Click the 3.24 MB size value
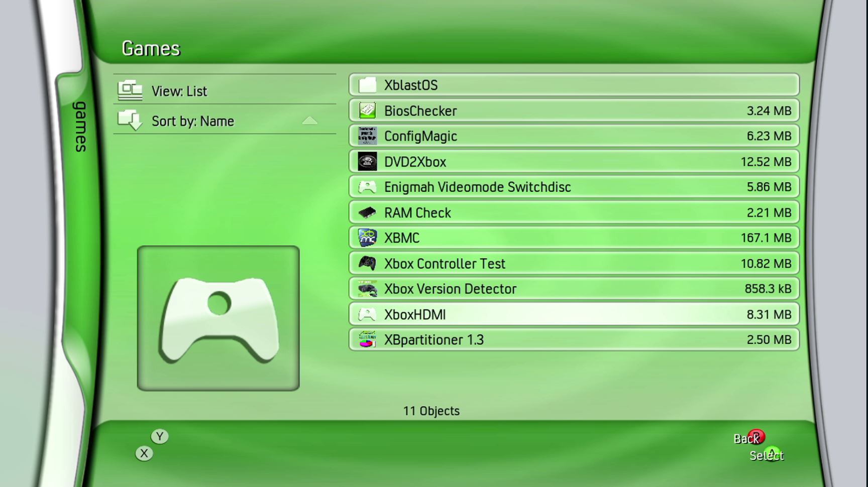The image size is (868, 487). [769, 111]
